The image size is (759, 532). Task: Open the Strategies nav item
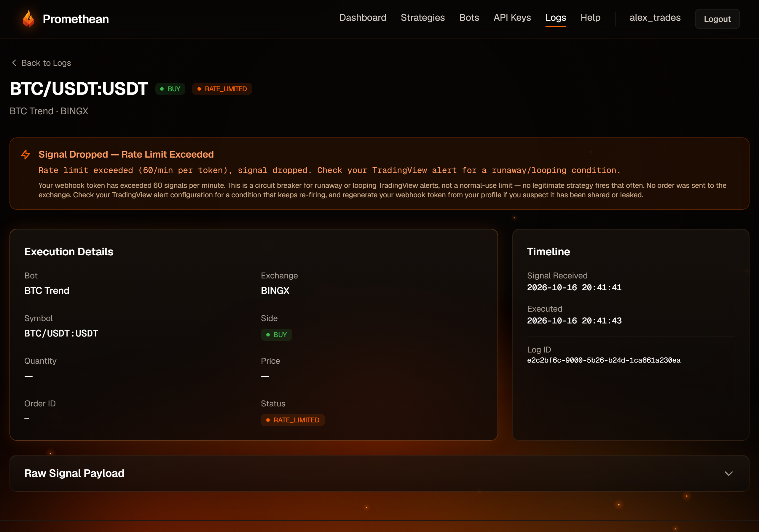tap(422, 17)
